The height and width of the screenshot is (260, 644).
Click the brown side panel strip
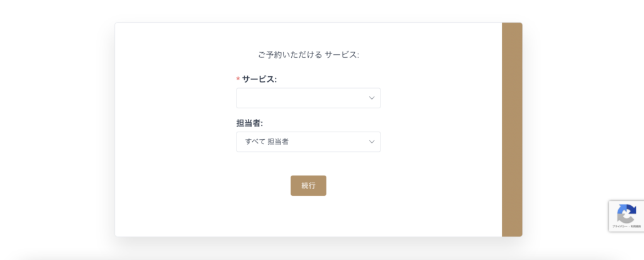pyautogui.click(x=512, y=130)
